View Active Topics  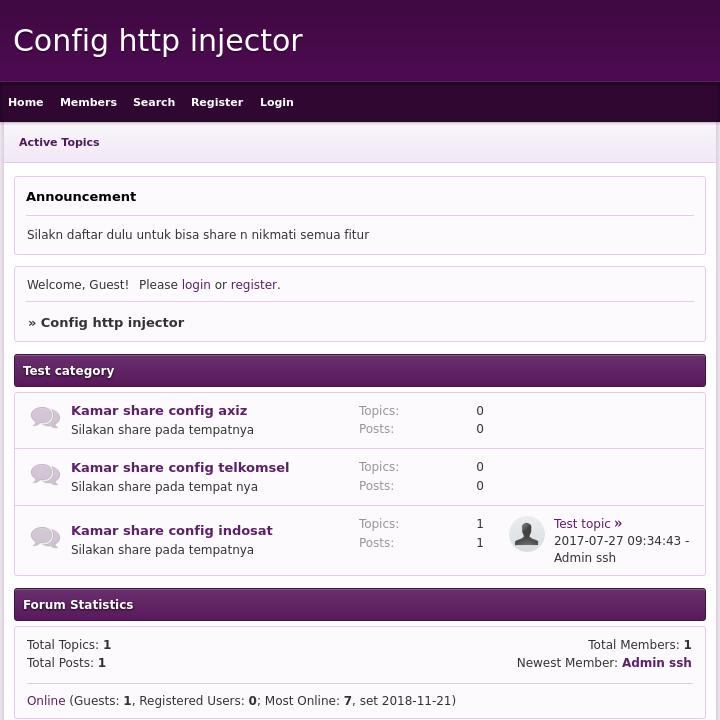[59, 142]
